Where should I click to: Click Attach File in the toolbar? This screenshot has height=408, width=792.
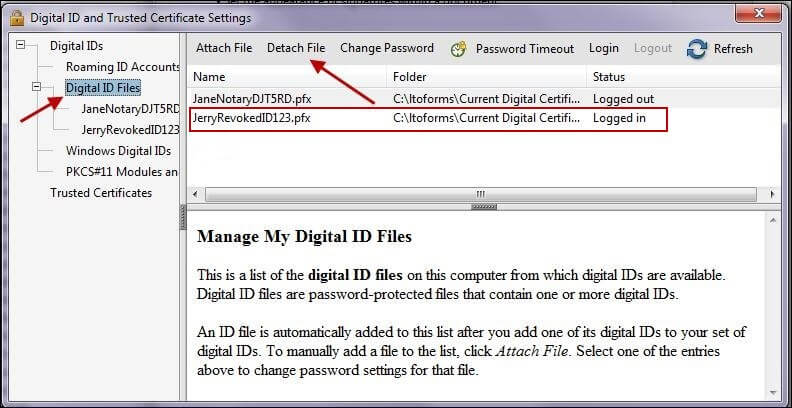224,48
